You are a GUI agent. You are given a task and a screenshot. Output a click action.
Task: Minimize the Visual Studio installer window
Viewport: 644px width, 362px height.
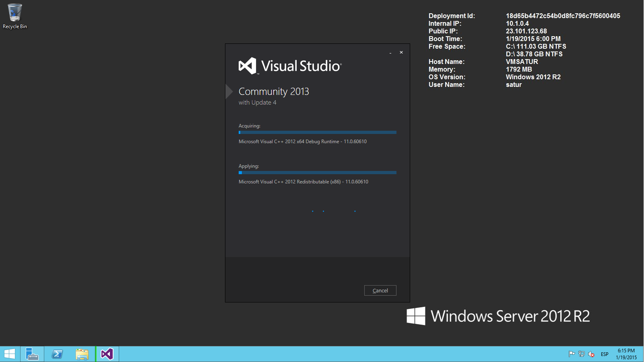pos(390,53)
